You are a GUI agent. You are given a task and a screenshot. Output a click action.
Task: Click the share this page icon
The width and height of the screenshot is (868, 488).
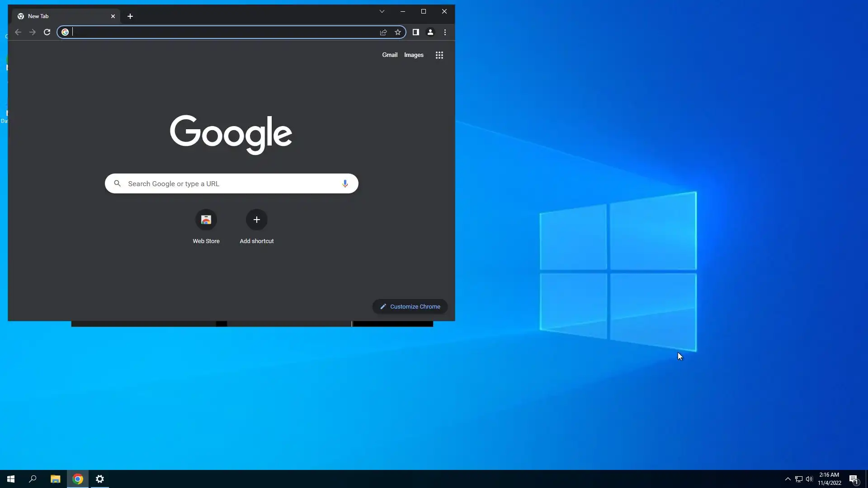383,32
